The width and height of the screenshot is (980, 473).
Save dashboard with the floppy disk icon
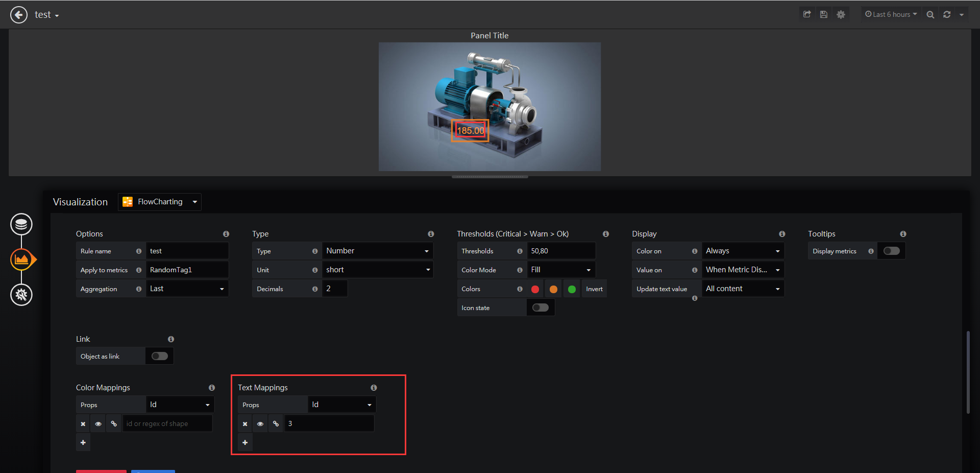point(824,14)
